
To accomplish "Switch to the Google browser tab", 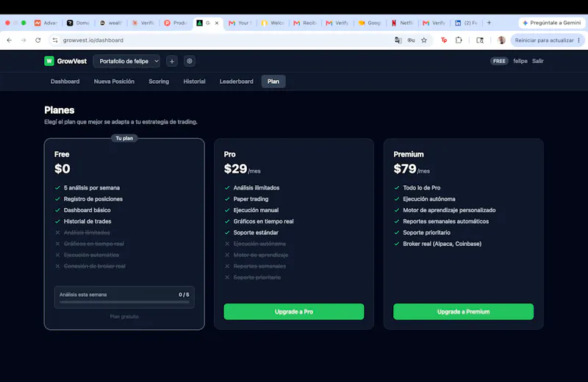I will pos(370,23).
